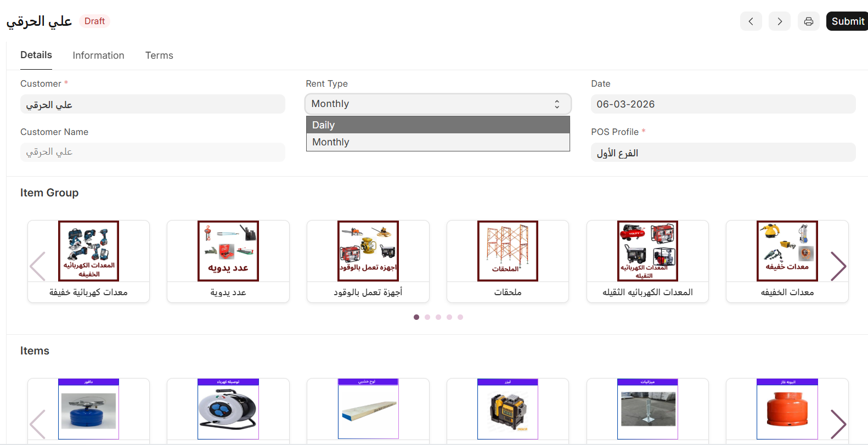Open the Terms tab
Screen dimensions: 868x445
(x=159, y=55)
